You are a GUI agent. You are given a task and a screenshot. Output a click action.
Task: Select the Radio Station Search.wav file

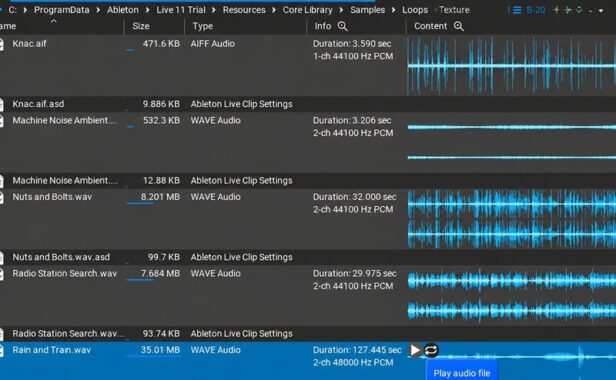point(64,274)
